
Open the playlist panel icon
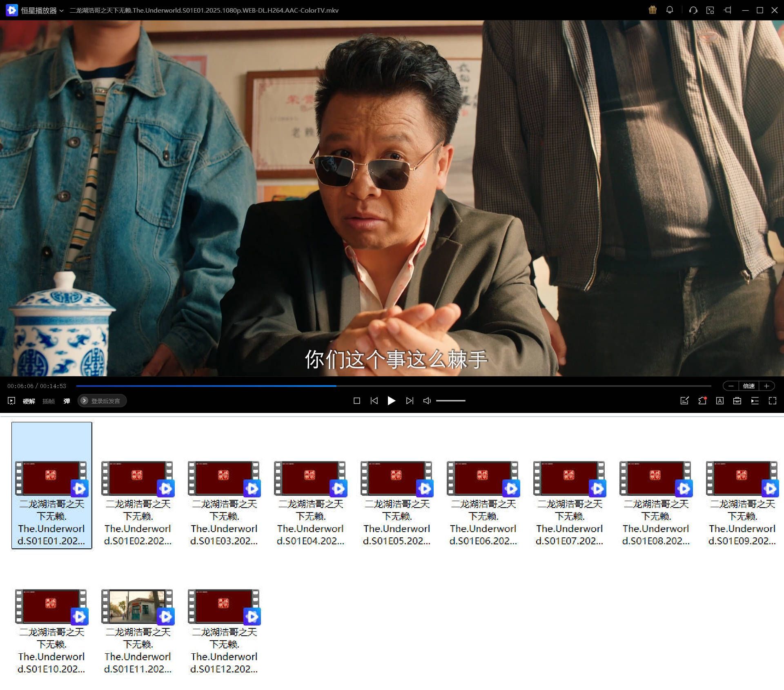click(755, 401)
